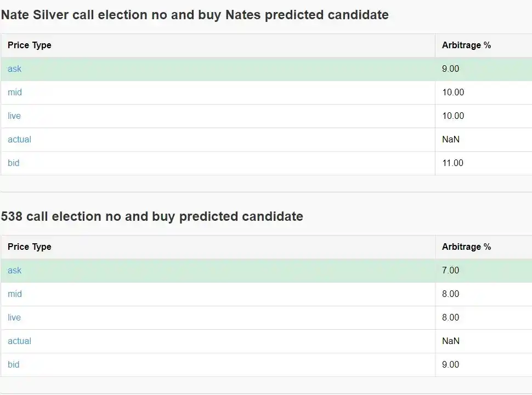Screen dimensions: 532x395
Task: Click the Price Type header of the 538 table
Action: coord(29,247)
